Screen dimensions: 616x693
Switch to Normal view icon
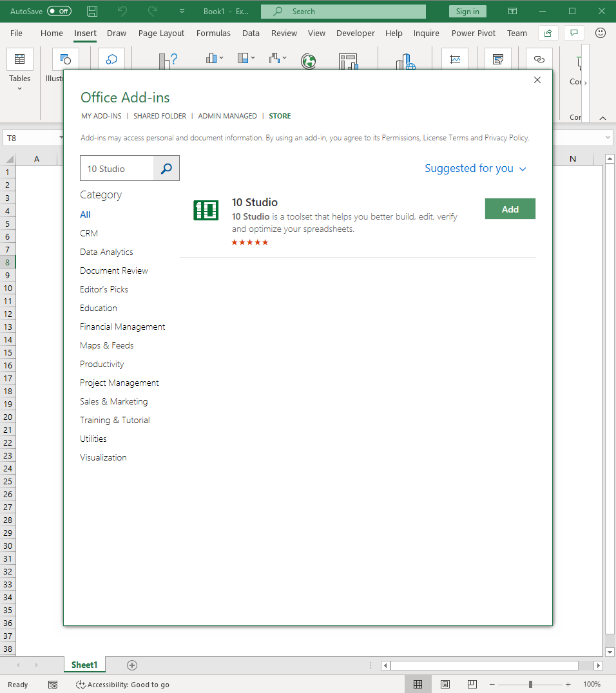click(418, 684)
